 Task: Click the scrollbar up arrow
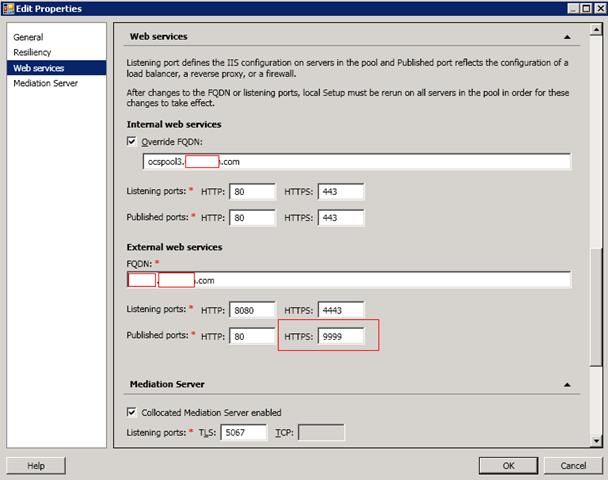click(596, 29)
